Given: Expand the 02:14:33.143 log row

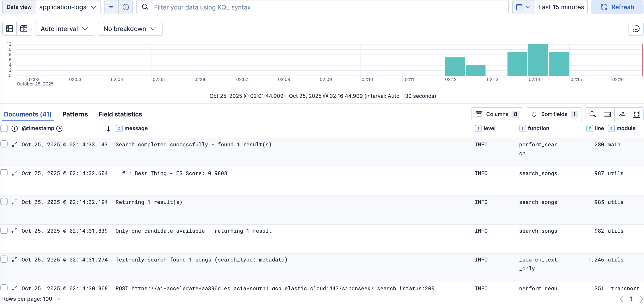Looking at the screenshot, I should 15,144.
